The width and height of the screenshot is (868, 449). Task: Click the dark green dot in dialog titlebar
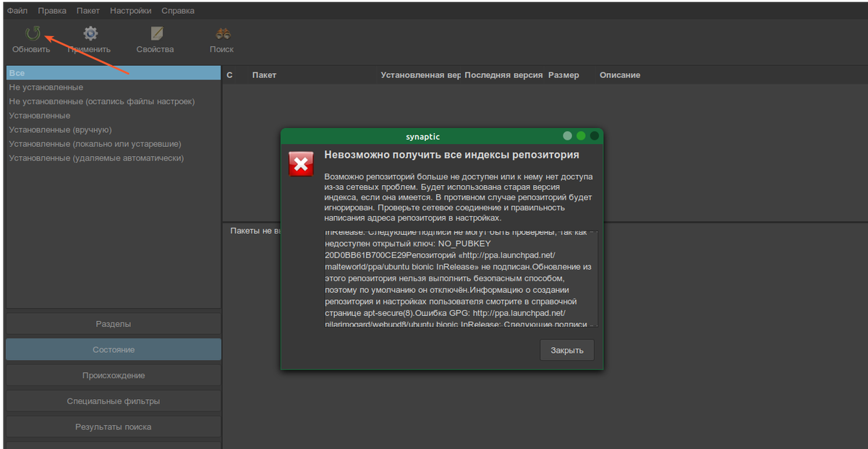pyautogui.click(x=595, y=136)
